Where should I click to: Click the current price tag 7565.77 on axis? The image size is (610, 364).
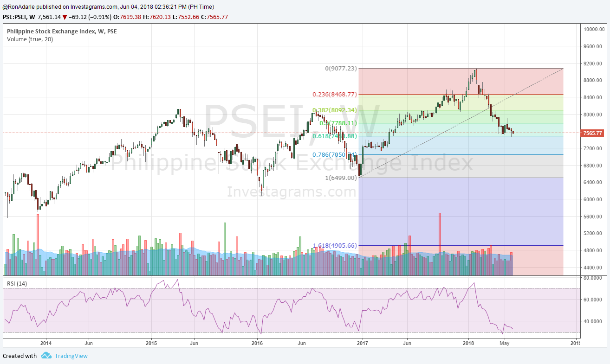point(592,133)
